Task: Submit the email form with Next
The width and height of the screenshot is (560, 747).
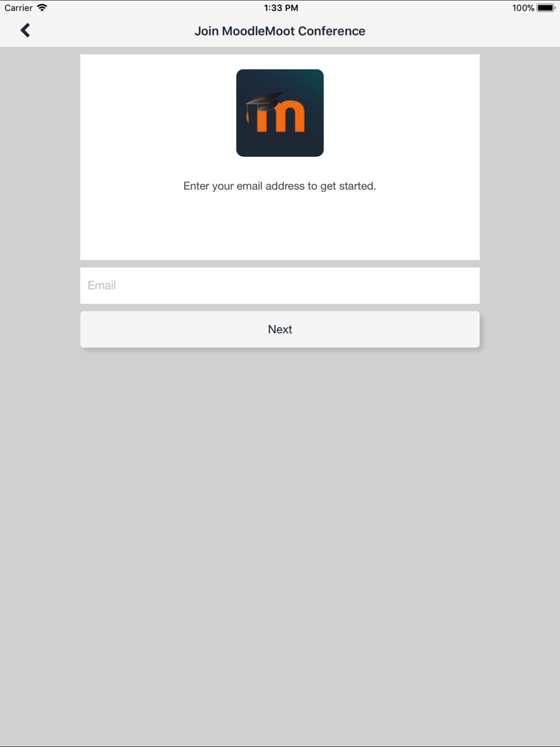Action: [x=280, y=329]
